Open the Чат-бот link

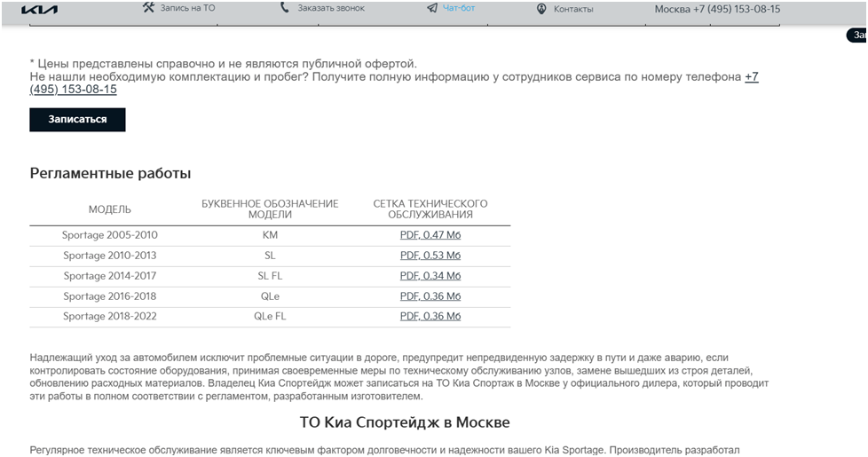pyautogui.click(x=459, y=8)
